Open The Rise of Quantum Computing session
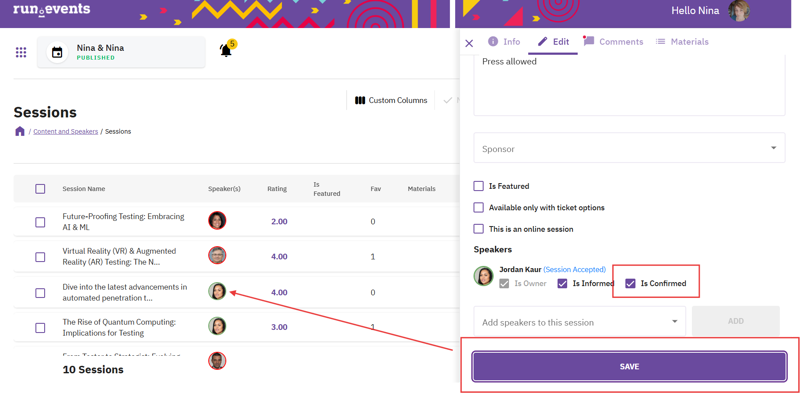Viewport: 800px width, 393px height. pos(119,328)
